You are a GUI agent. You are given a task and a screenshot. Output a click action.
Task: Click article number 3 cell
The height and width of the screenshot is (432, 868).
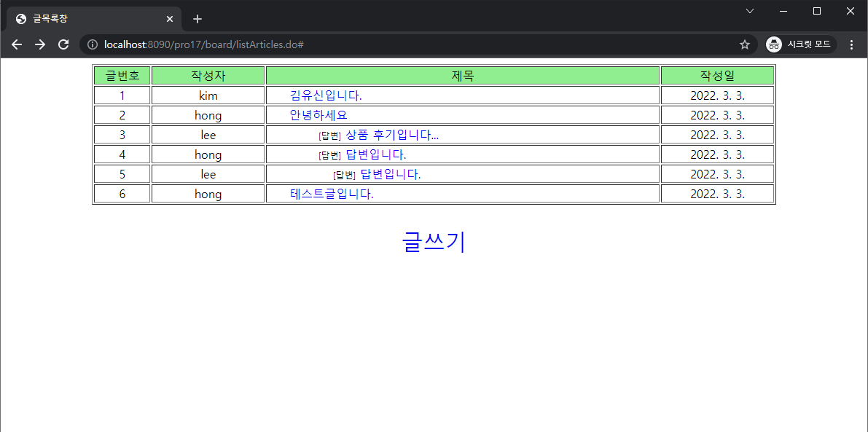coord(122,135)
